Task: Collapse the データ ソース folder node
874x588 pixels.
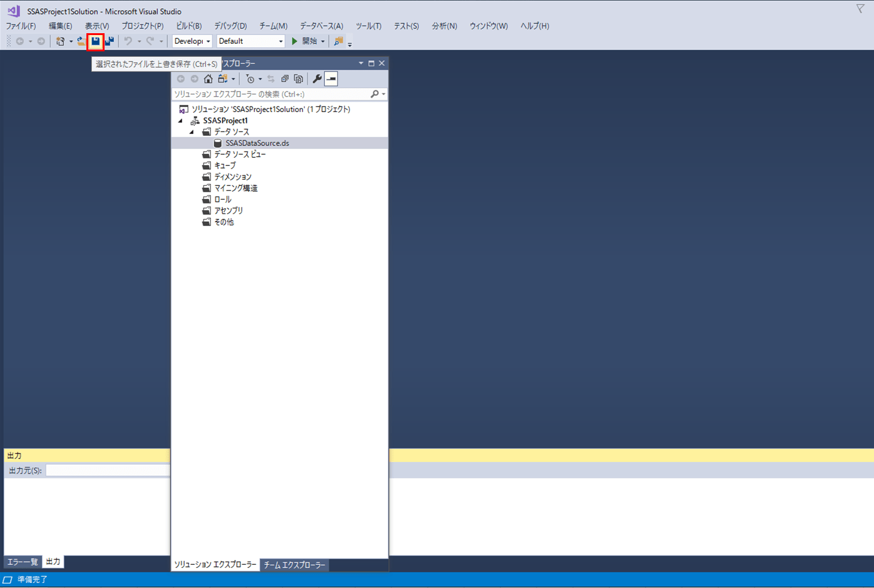Action: tap(192, 132)
